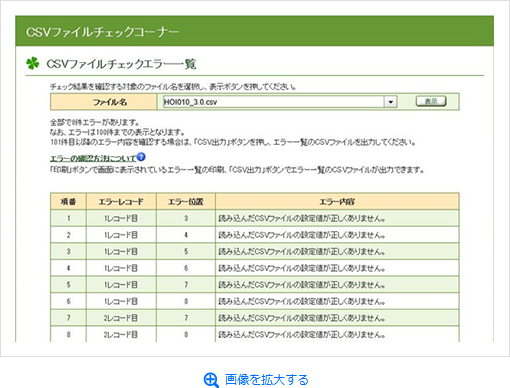Click the CSVファイルチェックコーナー banner title
Screen dimensions: 510x388
pos(102,32)
